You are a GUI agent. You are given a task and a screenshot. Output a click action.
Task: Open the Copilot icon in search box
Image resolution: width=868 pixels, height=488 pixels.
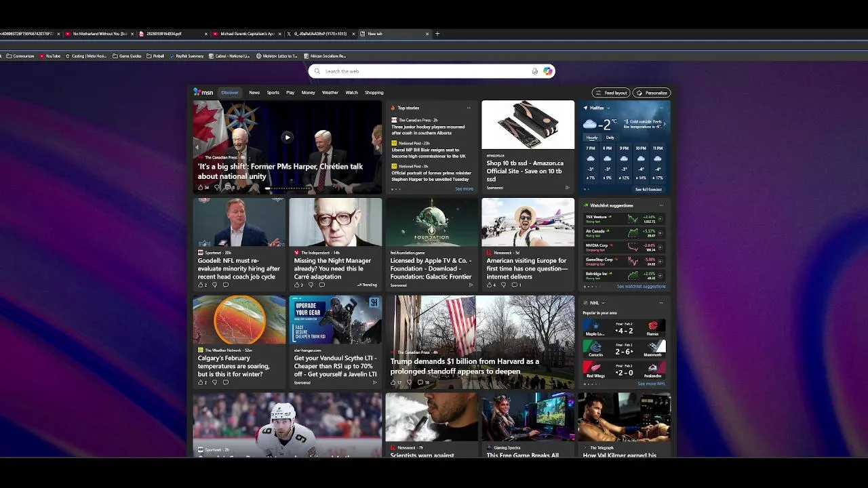click(x=547, y=71)
